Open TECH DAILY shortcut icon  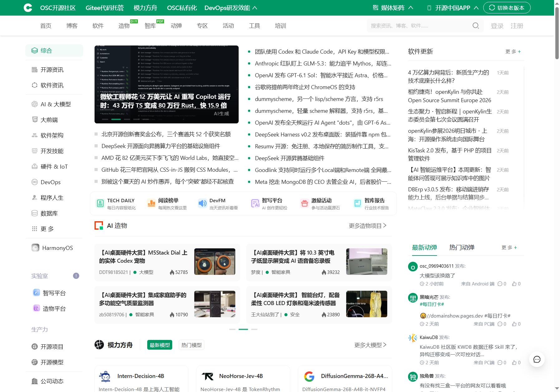(100, 203)
